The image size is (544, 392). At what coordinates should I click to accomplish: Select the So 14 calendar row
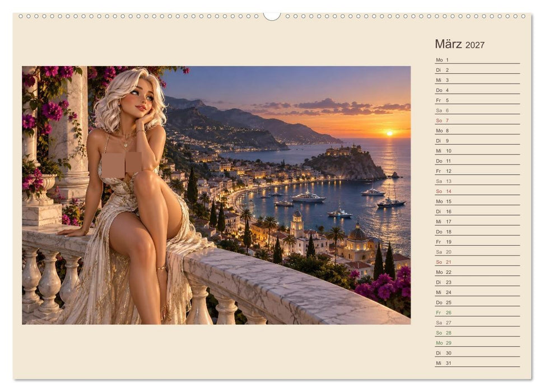477,191
